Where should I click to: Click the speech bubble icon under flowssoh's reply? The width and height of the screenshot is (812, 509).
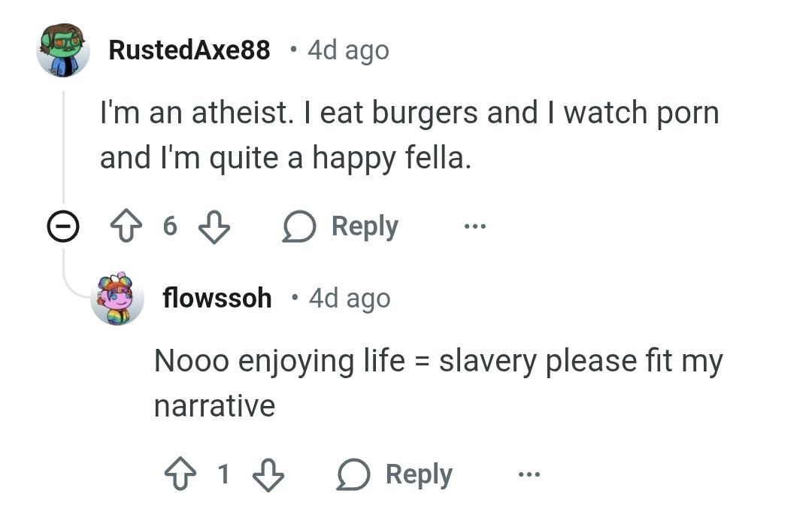[x=351, y=474]
